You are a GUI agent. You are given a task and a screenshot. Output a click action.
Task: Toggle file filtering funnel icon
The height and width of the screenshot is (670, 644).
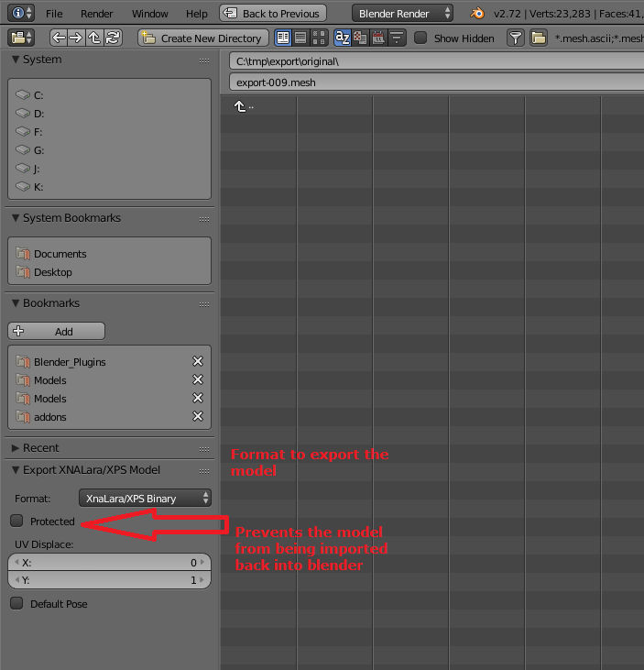[x=516, y=38]
